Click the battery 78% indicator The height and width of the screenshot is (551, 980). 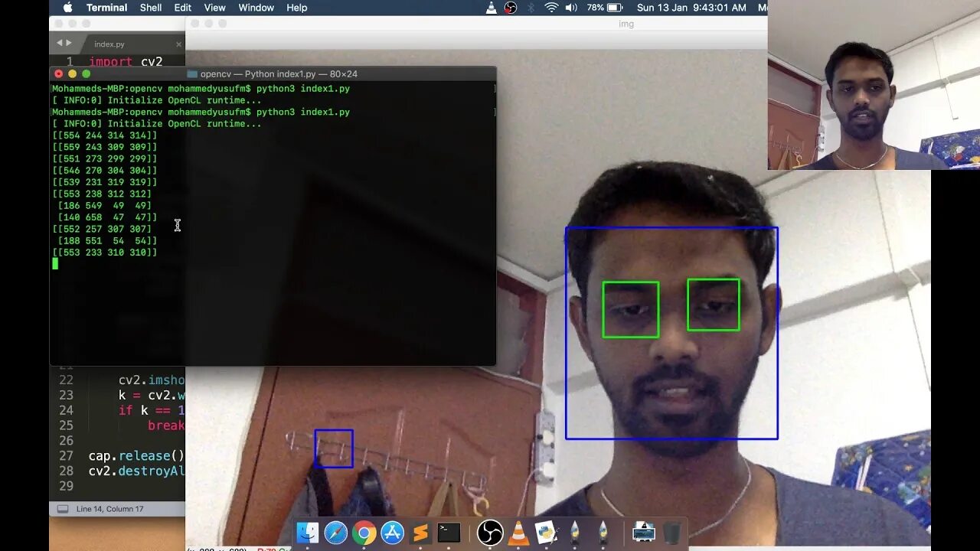coord(605,8)
